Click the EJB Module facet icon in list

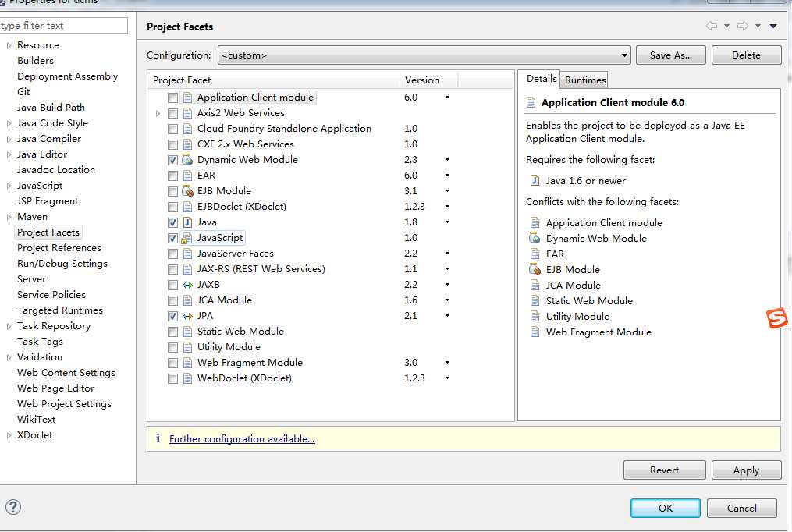(x=187, y=191)
